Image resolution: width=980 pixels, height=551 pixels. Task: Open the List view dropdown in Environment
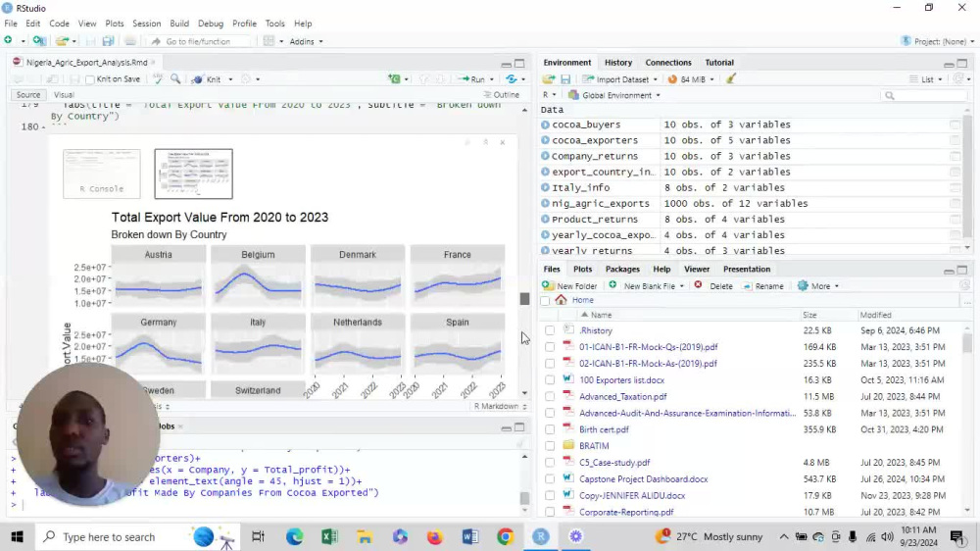pyautogui.click(x=926, y=79)
